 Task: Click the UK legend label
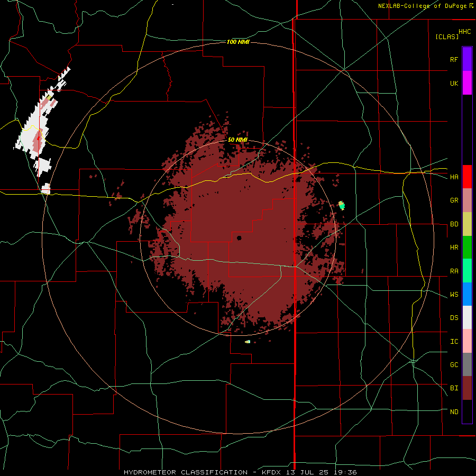point(454,83)
